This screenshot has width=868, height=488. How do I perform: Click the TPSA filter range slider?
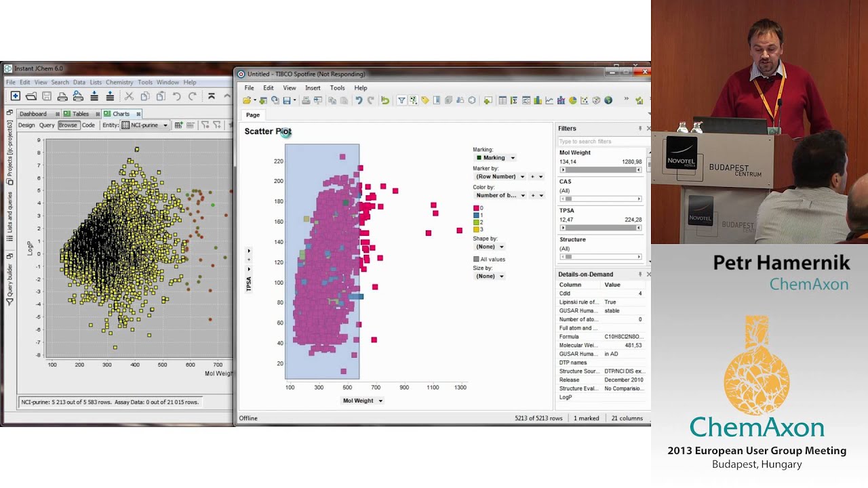coord(601,228)
